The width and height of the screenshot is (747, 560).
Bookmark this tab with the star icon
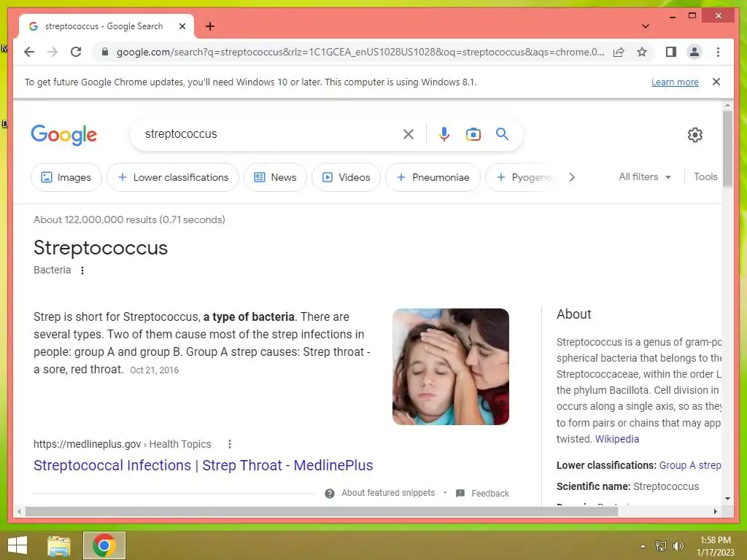coord(642,52)
